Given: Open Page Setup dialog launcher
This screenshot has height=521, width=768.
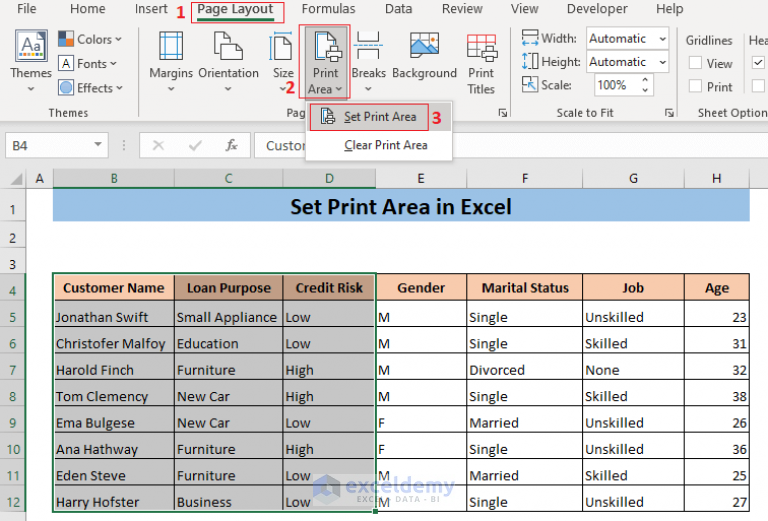Looking at the screenshot, I should point(502,113).
